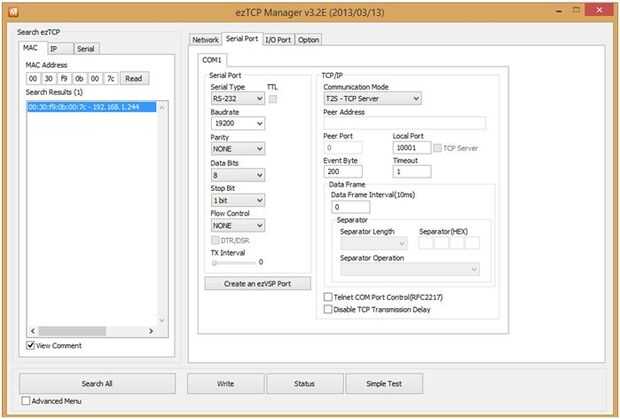
Task: Click the last MAC octet field 7c
Action: [x=111, y=78]
